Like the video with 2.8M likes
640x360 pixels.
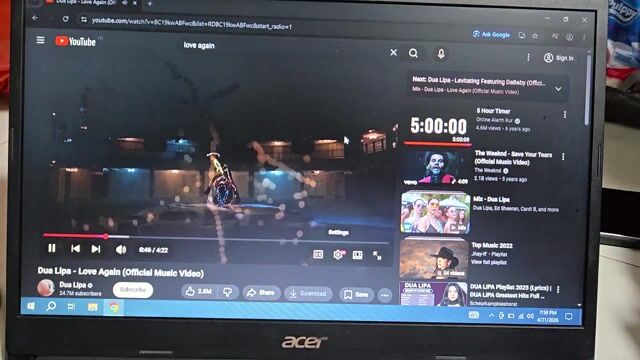pyautogui.click(x=199, y=291)
